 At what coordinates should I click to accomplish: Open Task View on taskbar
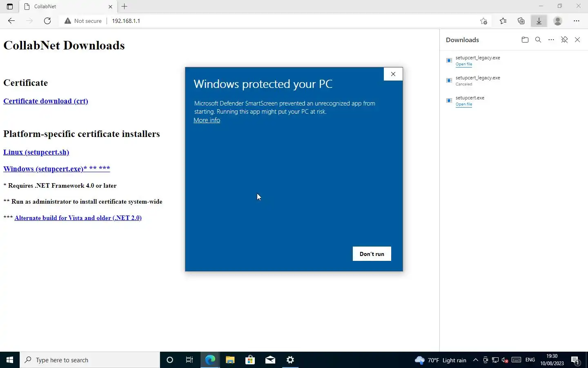(189, 360)
